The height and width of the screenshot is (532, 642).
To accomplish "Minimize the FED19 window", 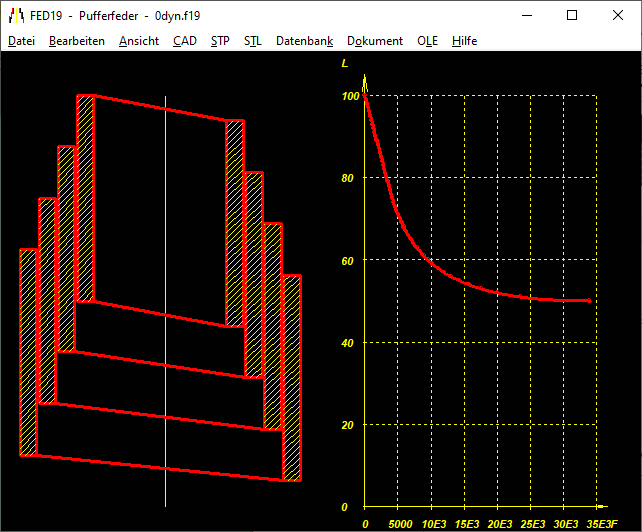I will (x=526, y=16).
